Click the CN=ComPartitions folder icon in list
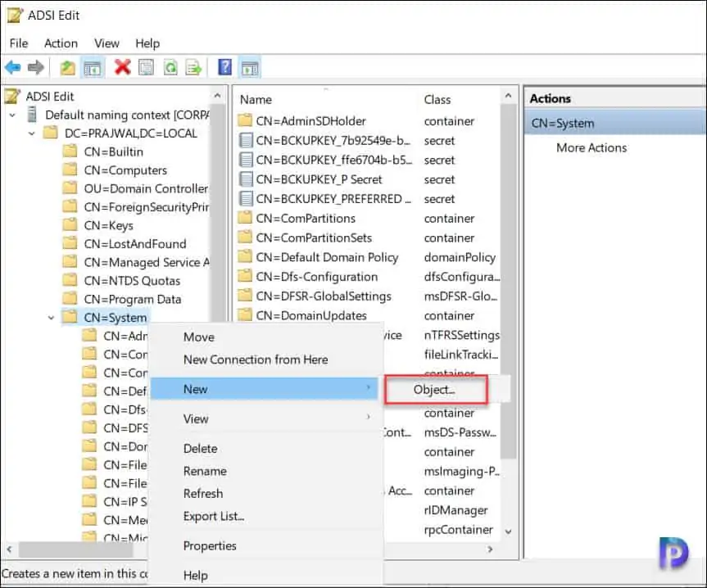 pos(245,218)
